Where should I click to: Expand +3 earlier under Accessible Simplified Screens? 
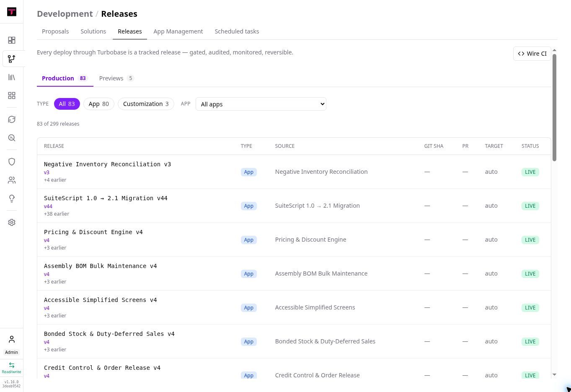(x=55, y=316)
